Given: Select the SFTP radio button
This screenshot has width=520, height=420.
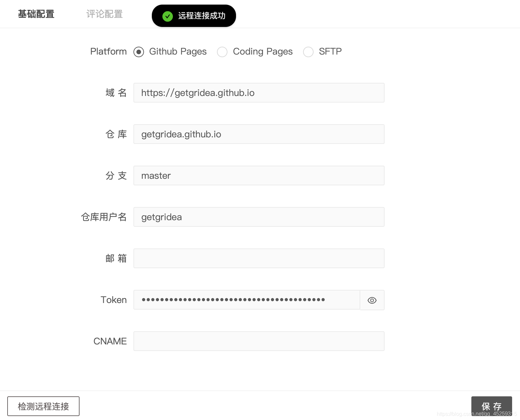Looking at the screenshot, I should 308,52.
